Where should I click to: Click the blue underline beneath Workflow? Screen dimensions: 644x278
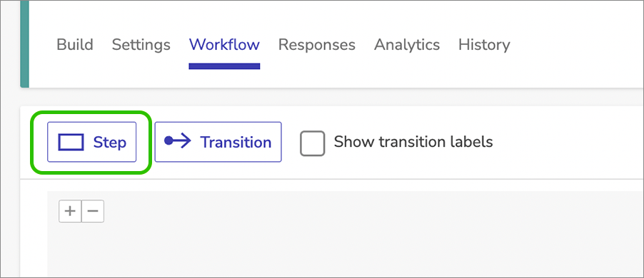coord(224,66)
